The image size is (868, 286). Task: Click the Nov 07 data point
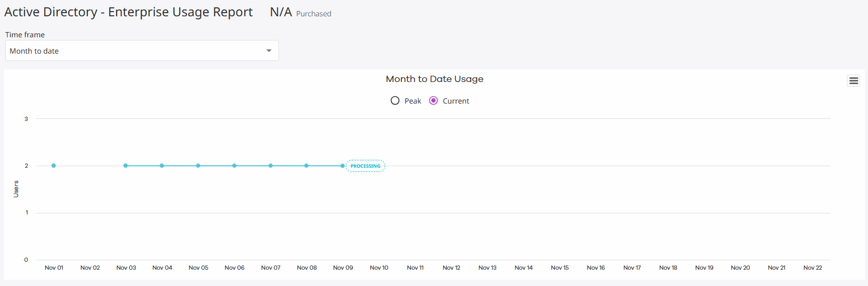click(271, 166)
